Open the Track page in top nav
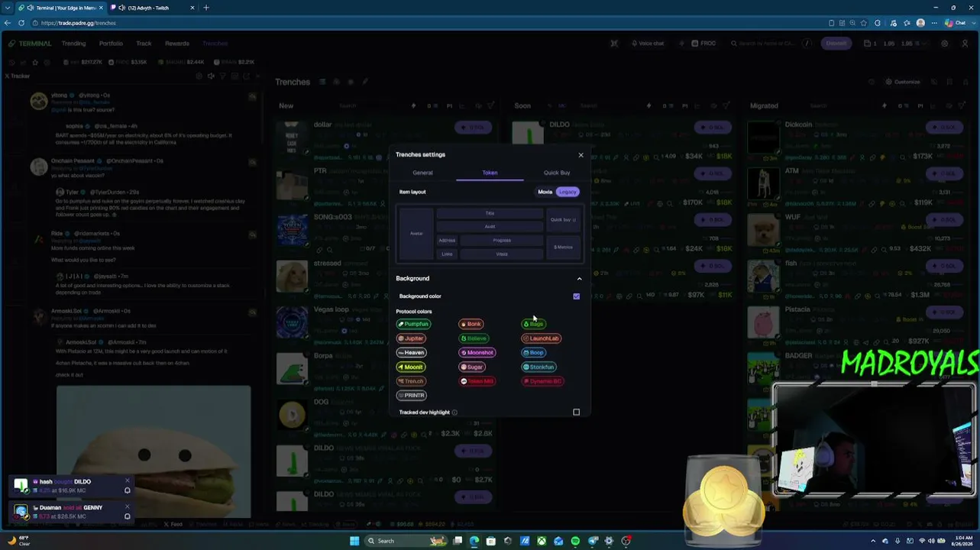The image size is (980, 550). (144, 44)
